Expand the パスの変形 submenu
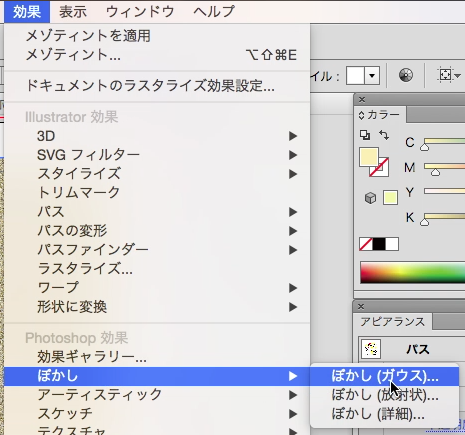Viewport: 465px width, 435px height. [x=157, y=231]
